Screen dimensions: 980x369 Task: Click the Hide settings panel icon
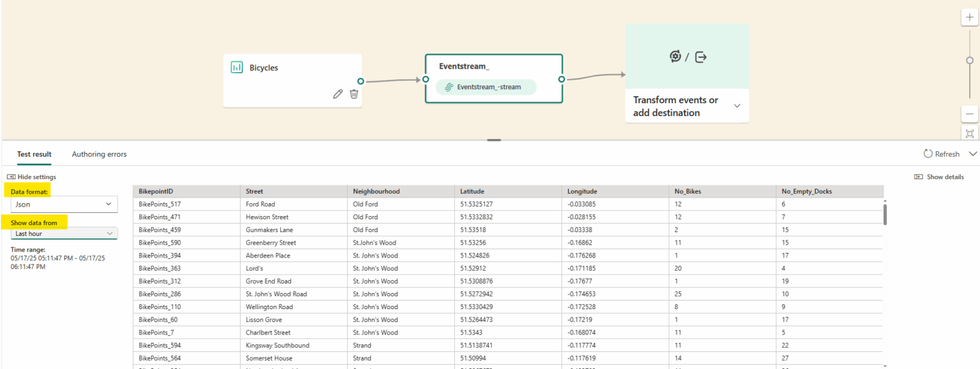coord(11,177)
